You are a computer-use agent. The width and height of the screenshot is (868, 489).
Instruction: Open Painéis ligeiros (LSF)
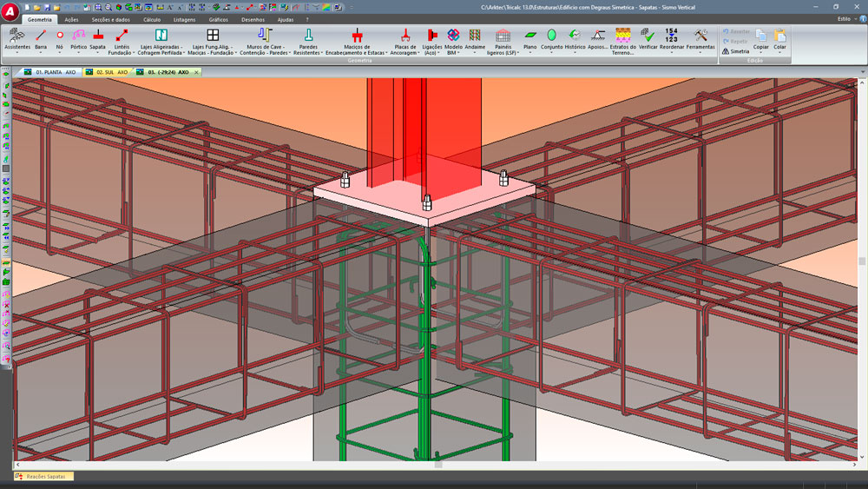pyautogui.click(x=503, y=42)
